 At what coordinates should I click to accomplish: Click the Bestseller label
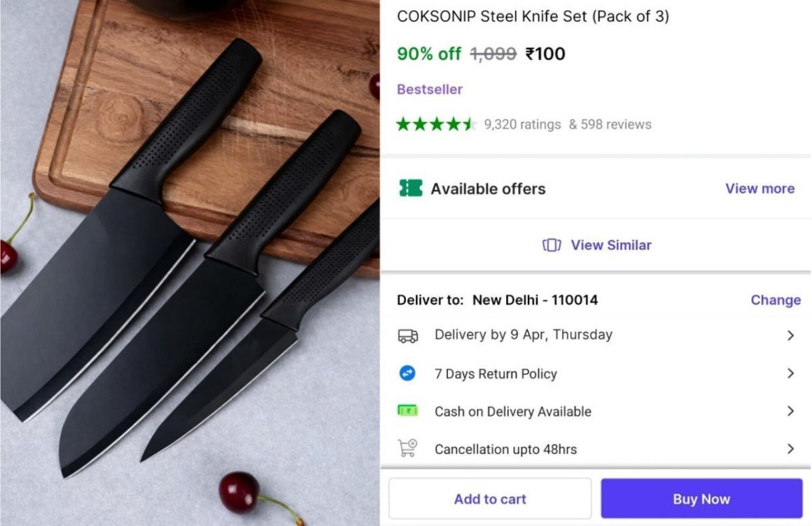[429, 89]
